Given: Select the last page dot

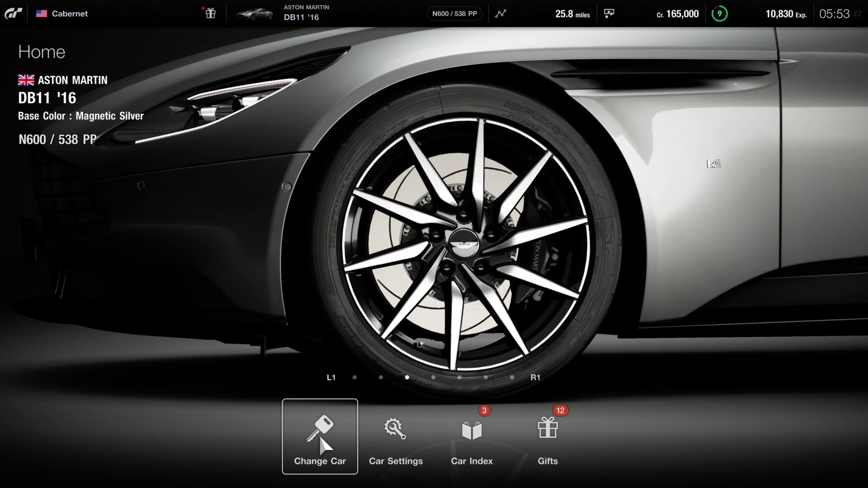Looking at the screenshot, I should 512,377.
